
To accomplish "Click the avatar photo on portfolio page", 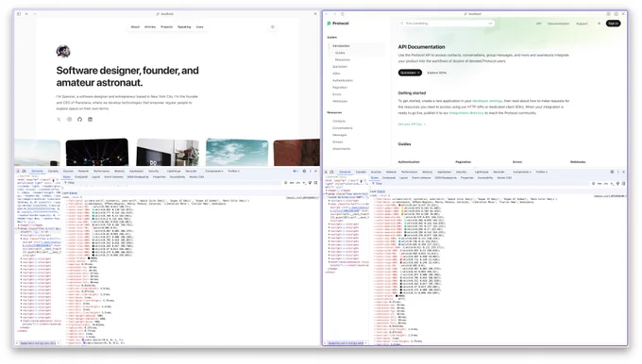I will (x=63, y=52).
